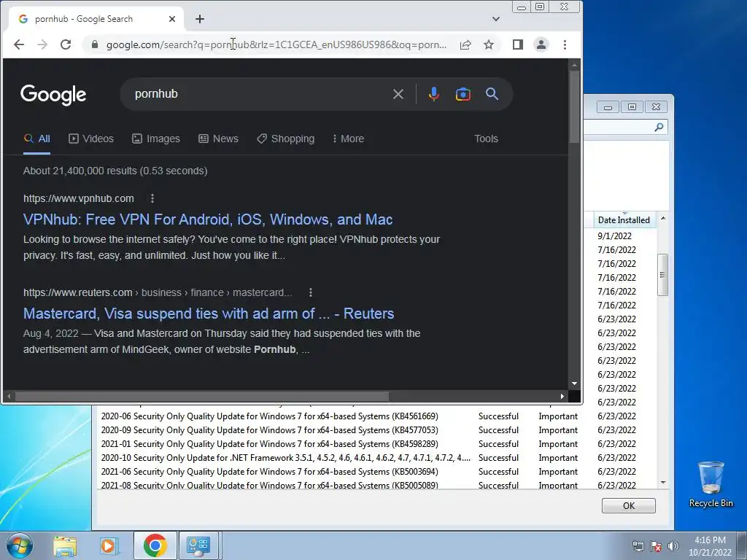The height and width of the screenshot is (560, 747).
Task: View site information via the lock icon
Action: click(95, 44)
